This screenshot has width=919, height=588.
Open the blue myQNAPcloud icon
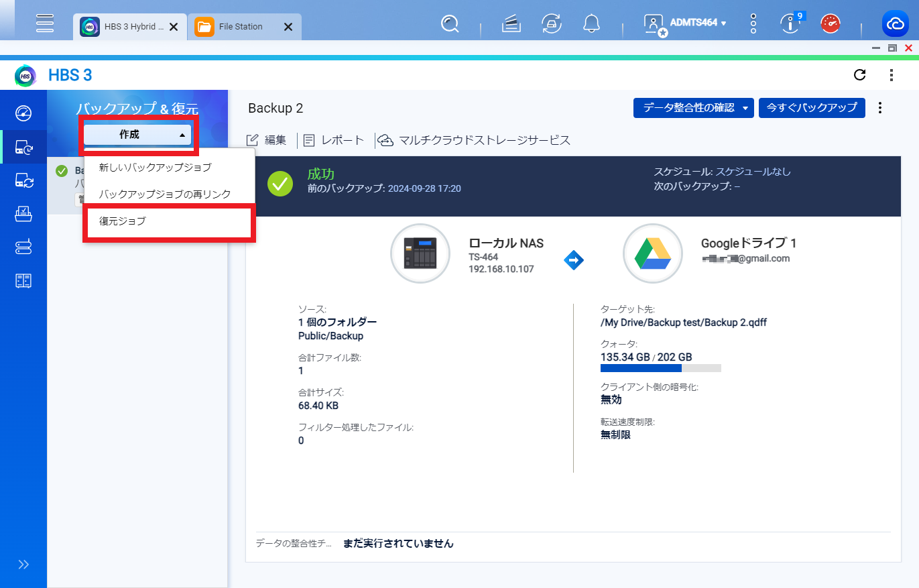895,24
